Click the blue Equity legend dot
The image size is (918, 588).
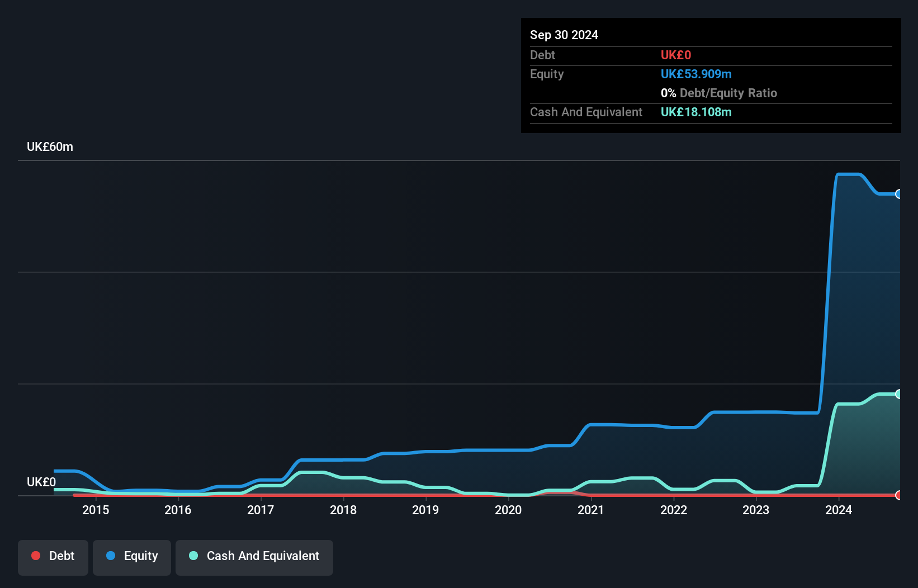[111, 556]
